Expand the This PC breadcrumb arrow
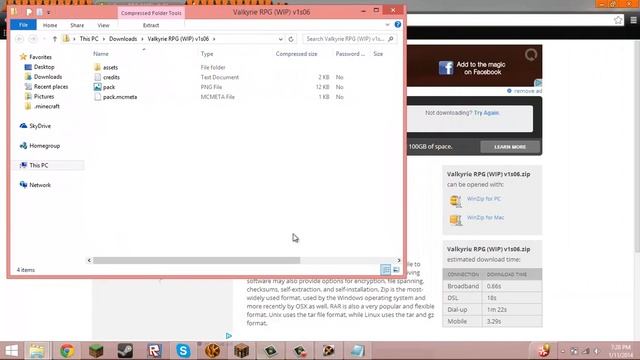The width and height of the screenshot is (640, 360). click(x=104, y=39)
